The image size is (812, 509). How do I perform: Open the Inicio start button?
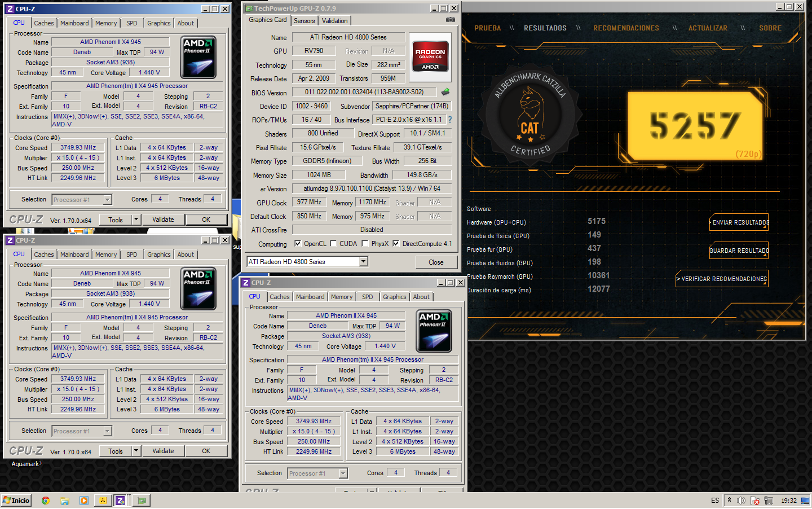coord(16,501)
